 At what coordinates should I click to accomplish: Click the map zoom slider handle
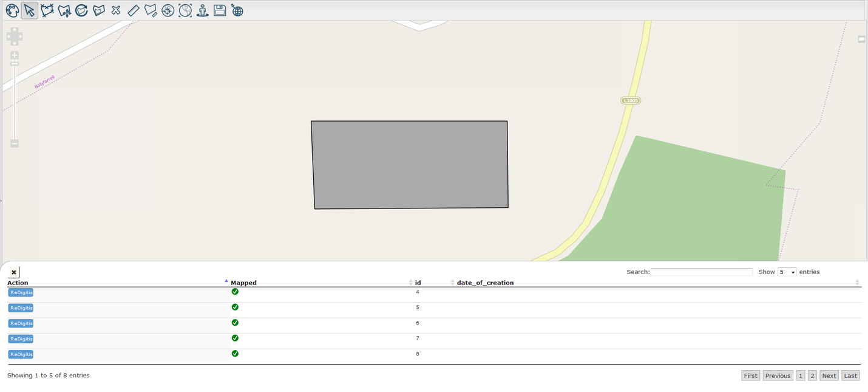tap(15, 64)
